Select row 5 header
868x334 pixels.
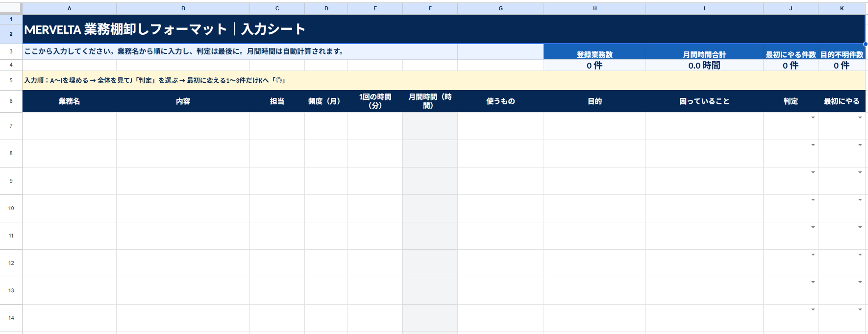[x=11, y=80]
